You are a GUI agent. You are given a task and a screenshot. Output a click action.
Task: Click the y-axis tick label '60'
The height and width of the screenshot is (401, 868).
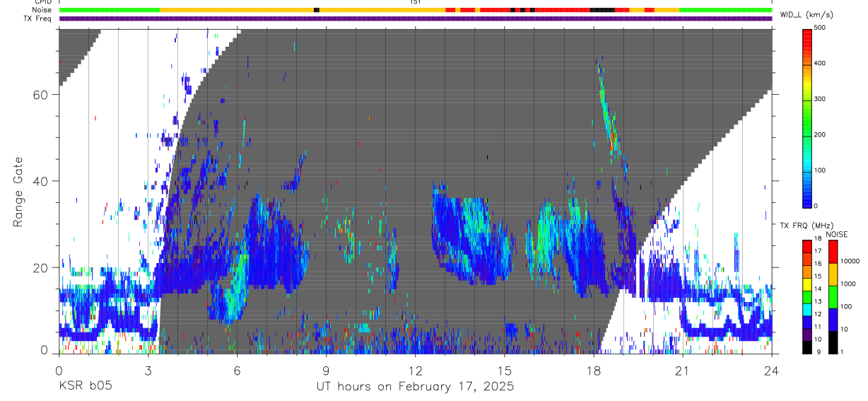click(x=41, y=94)
